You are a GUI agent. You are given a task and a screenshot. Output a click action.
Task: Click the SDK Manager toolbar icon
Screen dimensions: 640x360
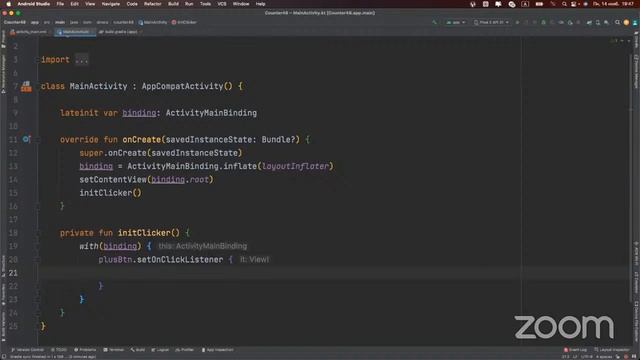pyautogui.click(x=607, y=22)
